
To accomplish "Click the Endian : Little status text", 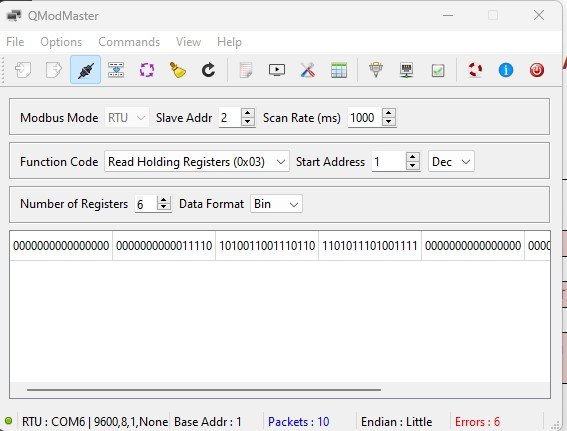I will pyautogui.click(x=397, y=422).
